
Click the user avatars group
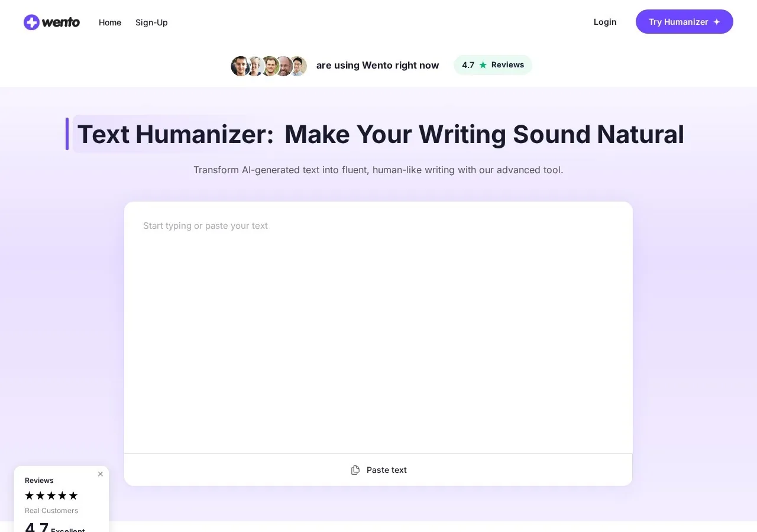point(269,66)
